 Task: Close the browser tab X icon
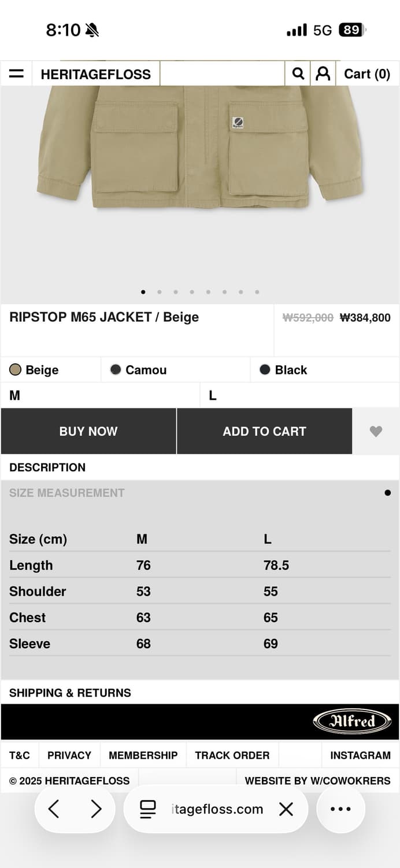[x=286, y=809]
